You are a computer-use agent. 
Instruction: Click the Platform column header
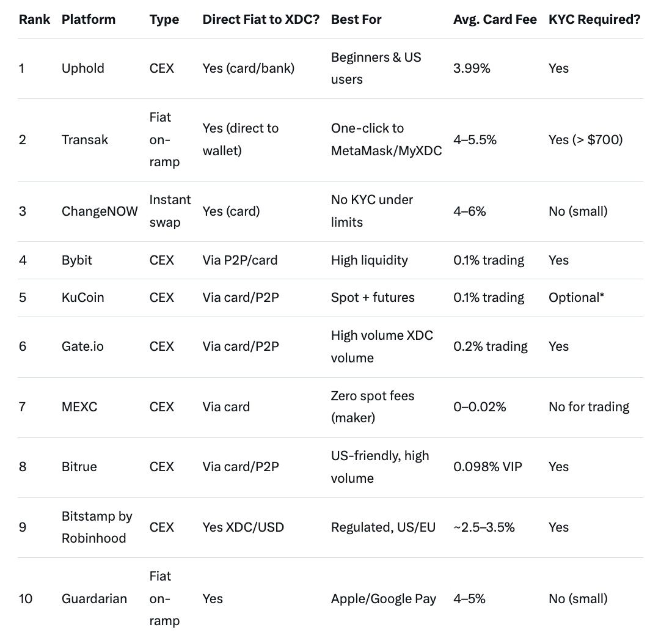point(89,19)
